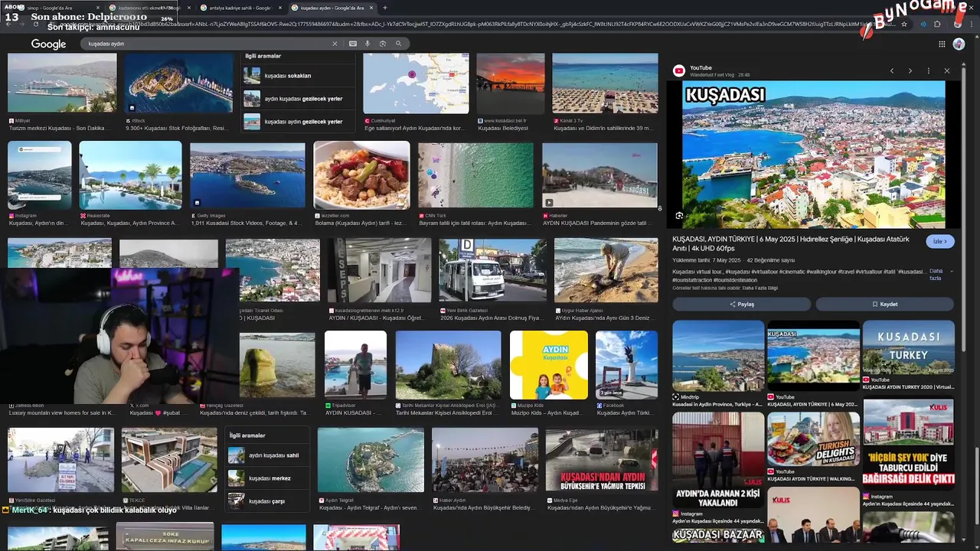Open the Muzipo Kids Aydın yellow image
980x551 pixels.
tap(549, 364)
